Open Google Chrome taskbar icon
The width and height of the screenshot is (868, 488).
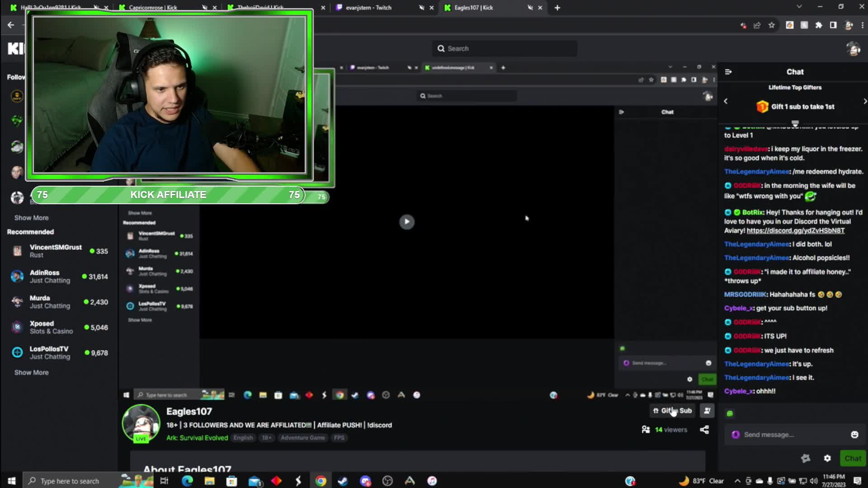pos(321,481)
